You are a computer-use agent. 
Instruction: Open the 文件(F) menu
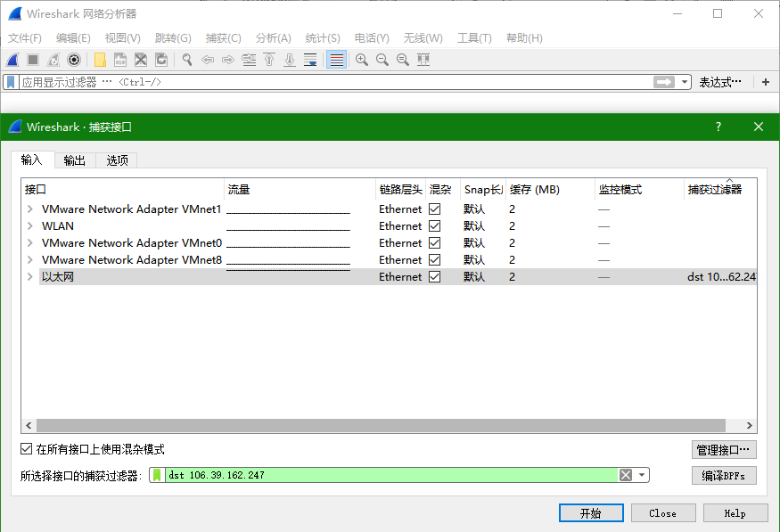click(x=25, y=38)
